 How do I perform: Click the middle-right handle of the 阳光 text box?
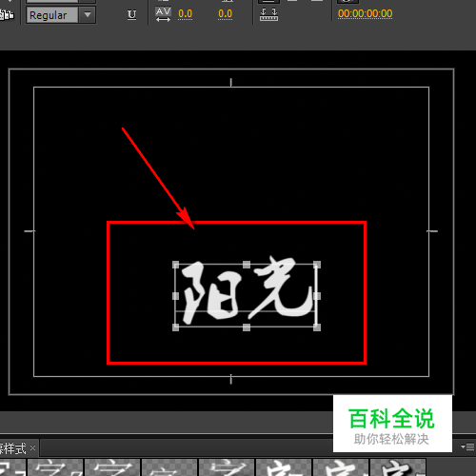click(x=317, y=296)
